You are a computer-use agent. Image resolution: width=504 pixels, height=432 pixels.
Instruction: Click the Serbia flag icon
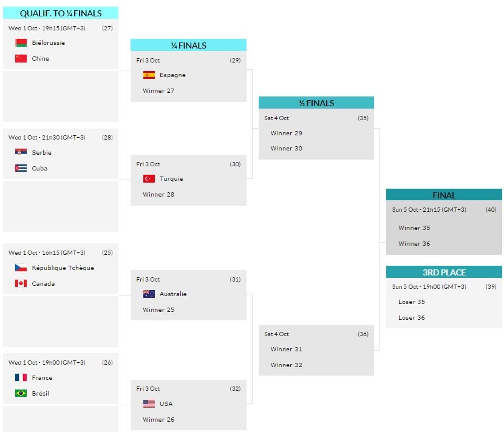tap(21, 153)
